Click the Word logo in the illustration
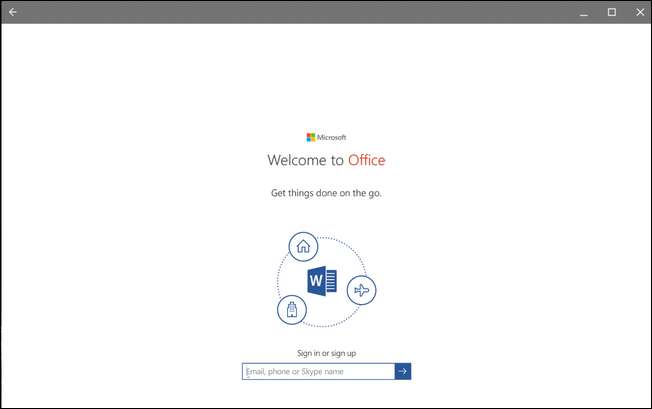 (322, 281)
